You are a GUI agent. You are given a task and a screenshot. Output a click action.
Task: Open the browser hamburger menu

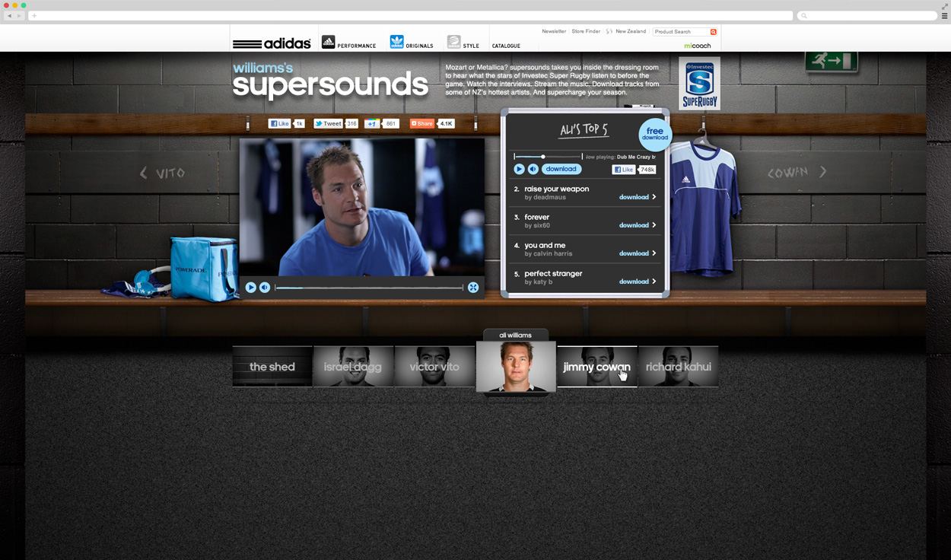944,15
